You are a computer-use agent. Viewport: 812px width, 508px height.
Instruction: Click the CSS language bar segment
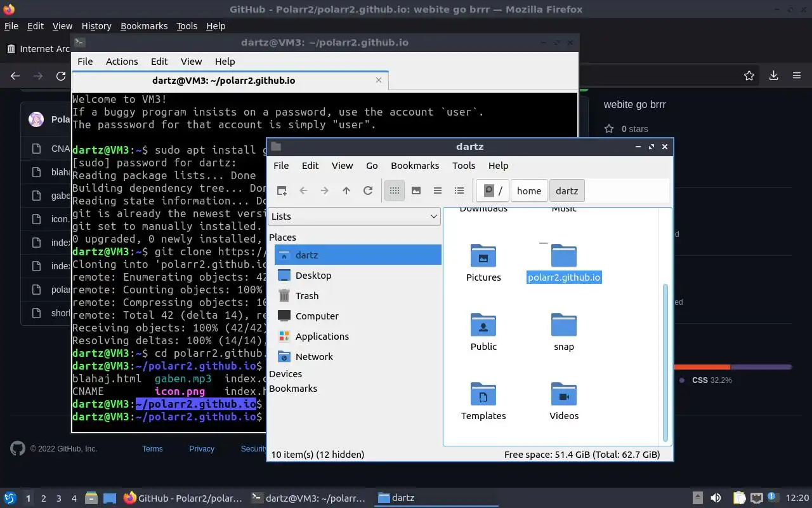click(761, 367)
